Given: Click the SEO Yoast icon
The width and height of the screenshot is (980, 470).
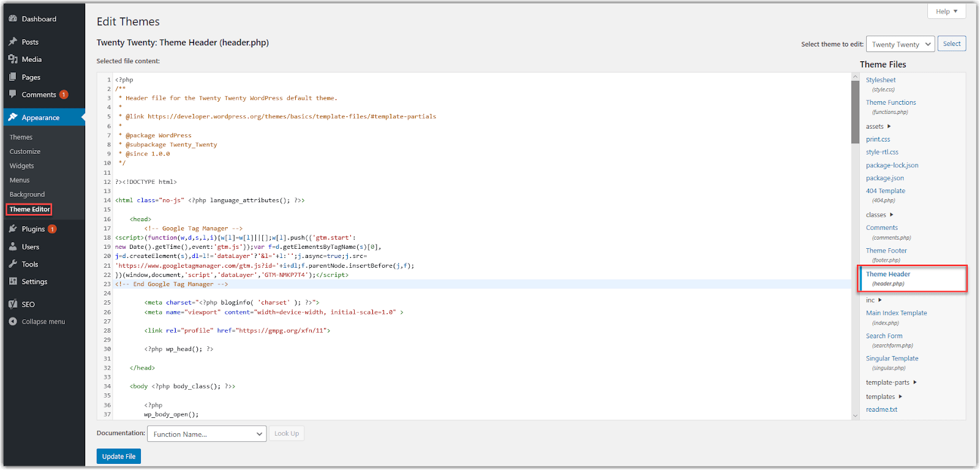Looking at the screenshot, I should pos(13,304).
